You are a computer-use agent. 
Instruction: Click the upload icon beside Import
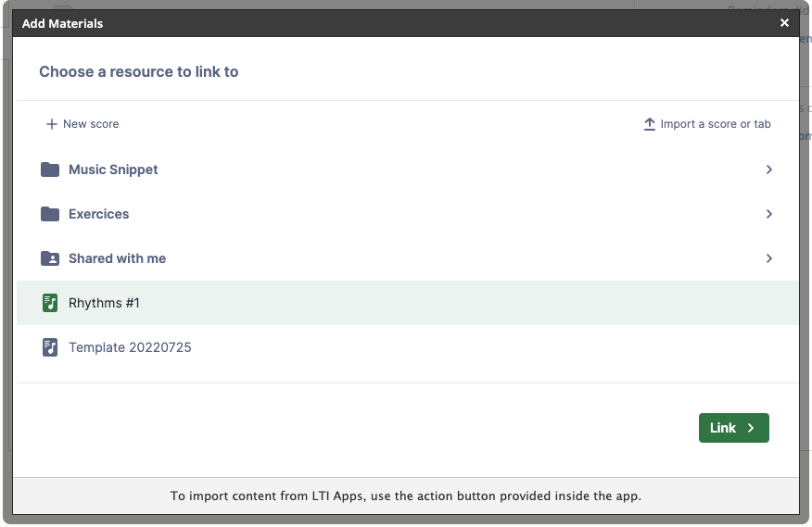[649, 124]
